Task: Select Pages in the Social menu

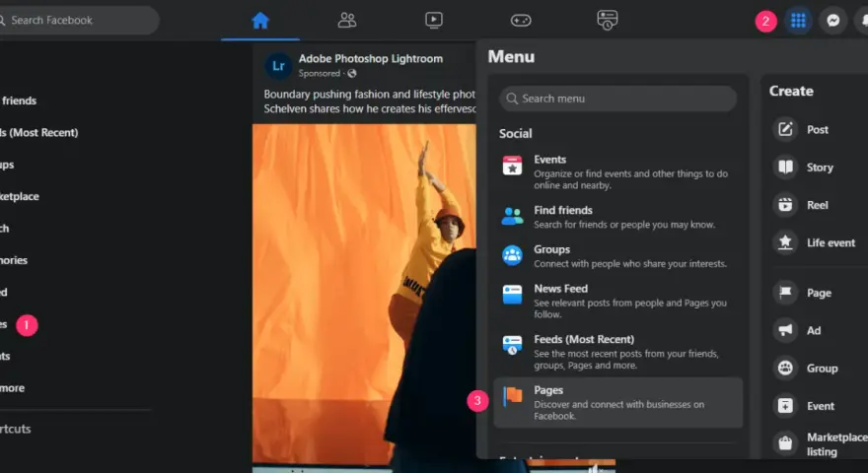Action: (x=617, y=403)
